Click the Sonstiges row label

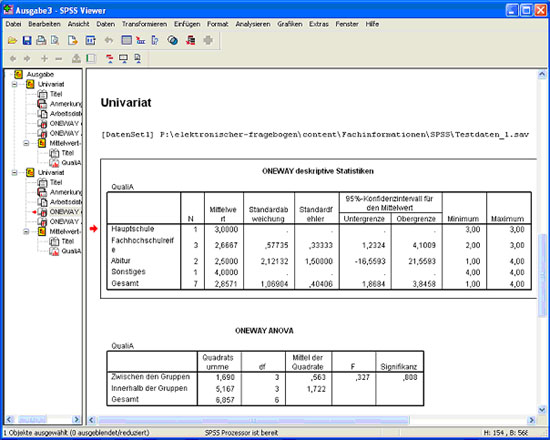click(x=128, y=272)
